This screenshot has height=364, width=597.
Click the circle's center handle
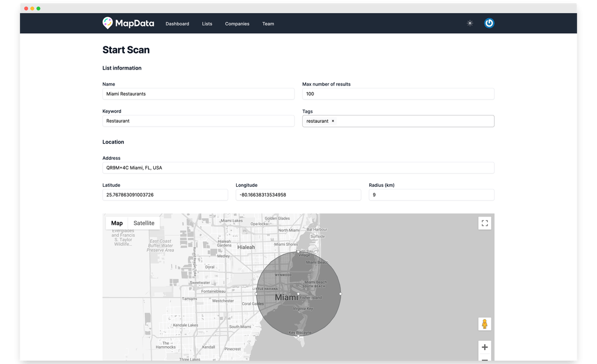point(298,294)
